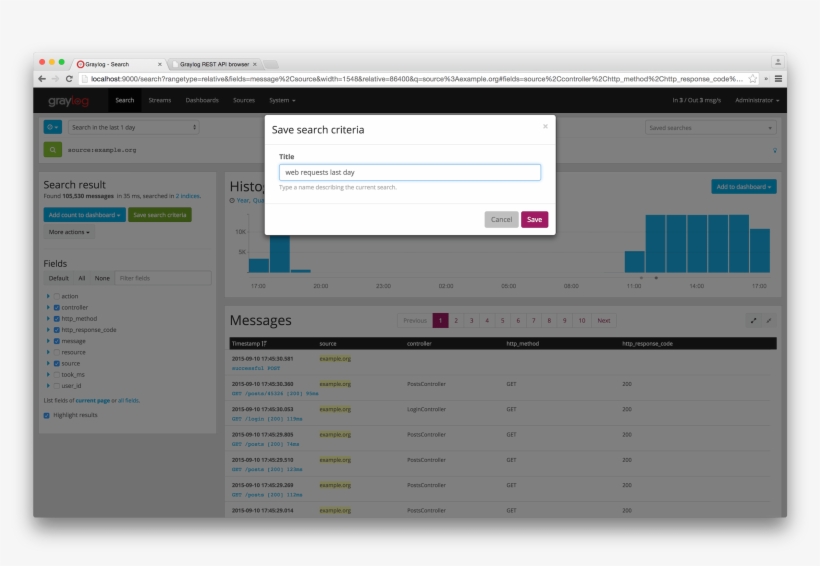Close the Save search criteria dialog with X
This screenshot has width=820, height=566.
[x=545, y=127]
